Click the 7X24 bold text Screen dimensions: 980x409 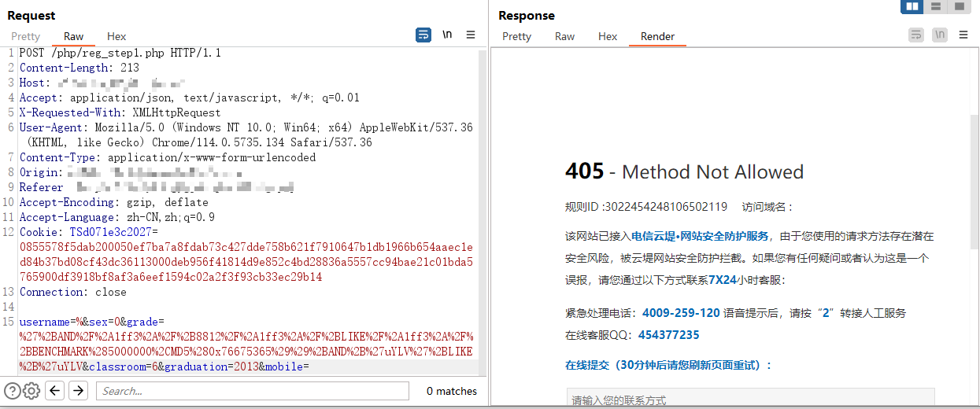tap(723, 279)
